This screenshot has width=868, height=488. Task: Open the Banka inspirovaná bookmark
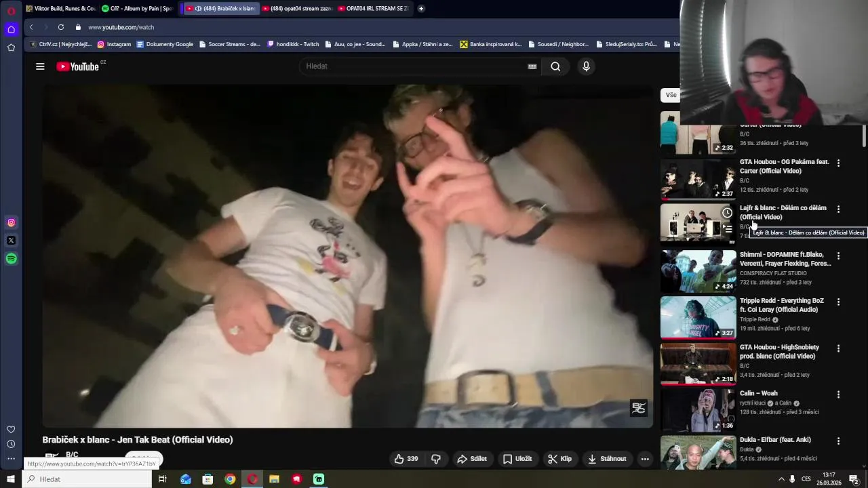point(491,44)
